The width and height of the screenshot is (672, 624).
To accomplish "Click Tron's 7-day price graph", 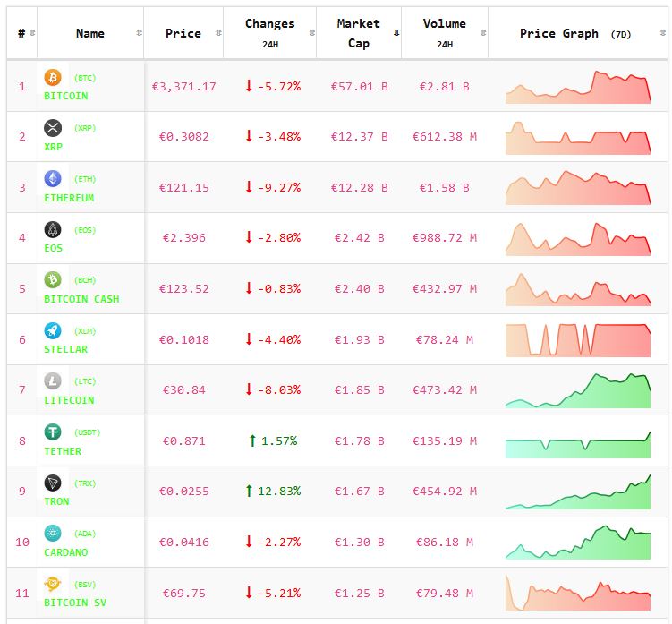I will (x=578, y=492).
